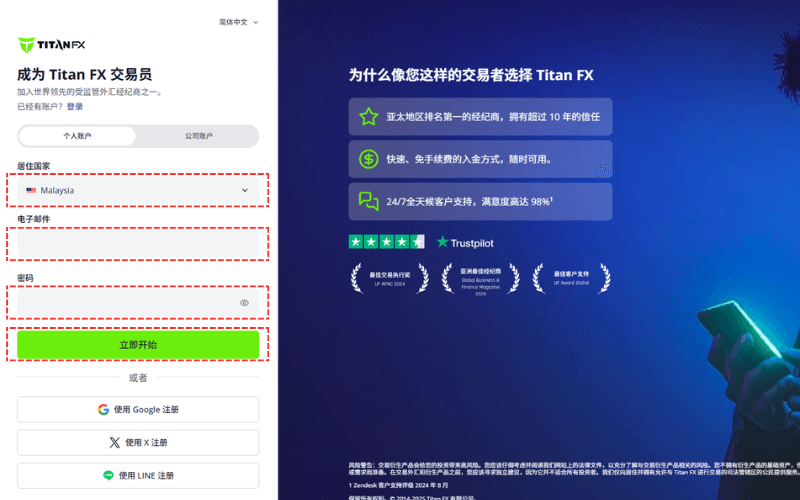This screenshot has height=500, width=800.
Task: Click the 居住国家 field label
Action: point(34,166)
